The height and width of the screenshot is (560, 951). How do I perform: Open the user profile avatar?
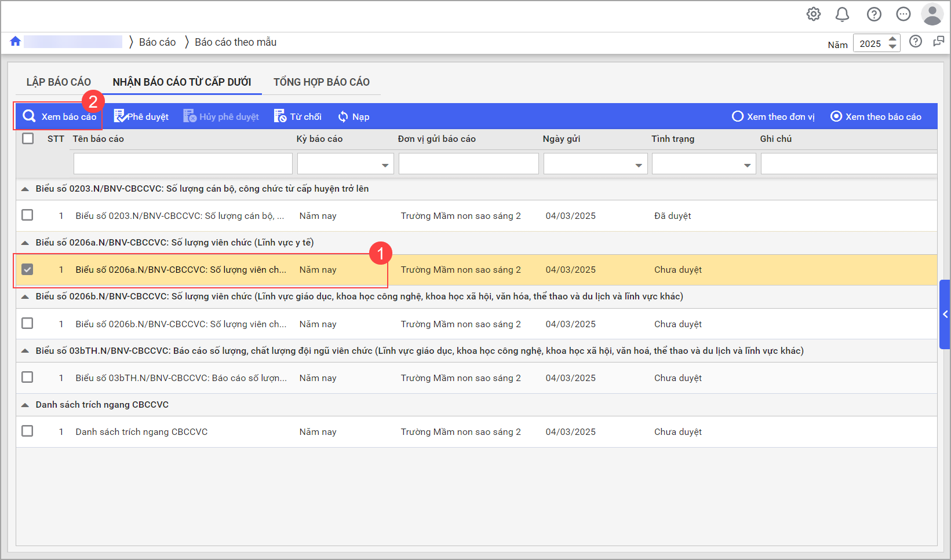[932, 14]
